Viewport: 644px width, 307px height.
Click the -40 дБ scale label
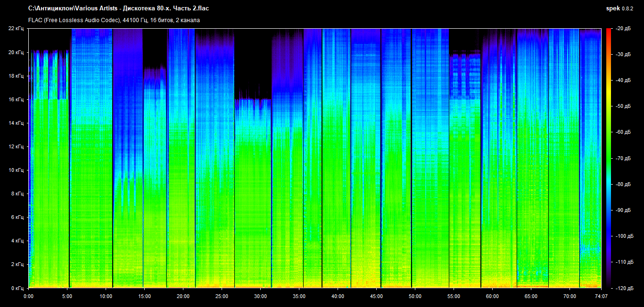click(x=623, y=81)
